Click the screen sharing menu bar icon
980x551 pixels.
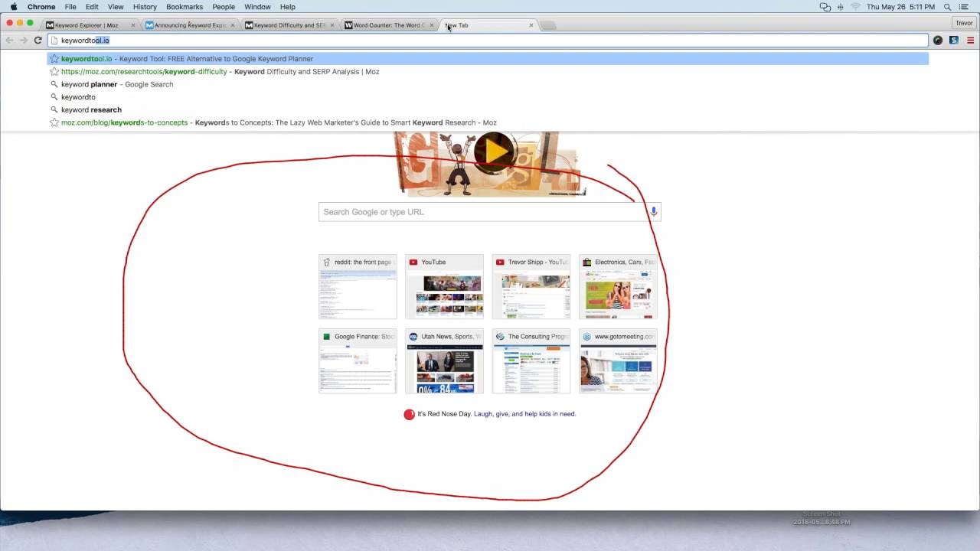(x=825, y=7)
